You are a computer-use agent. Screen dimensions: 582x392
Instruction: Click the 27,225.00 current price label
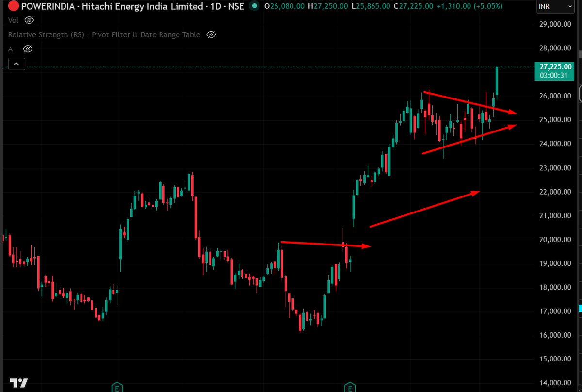(556, 67)
